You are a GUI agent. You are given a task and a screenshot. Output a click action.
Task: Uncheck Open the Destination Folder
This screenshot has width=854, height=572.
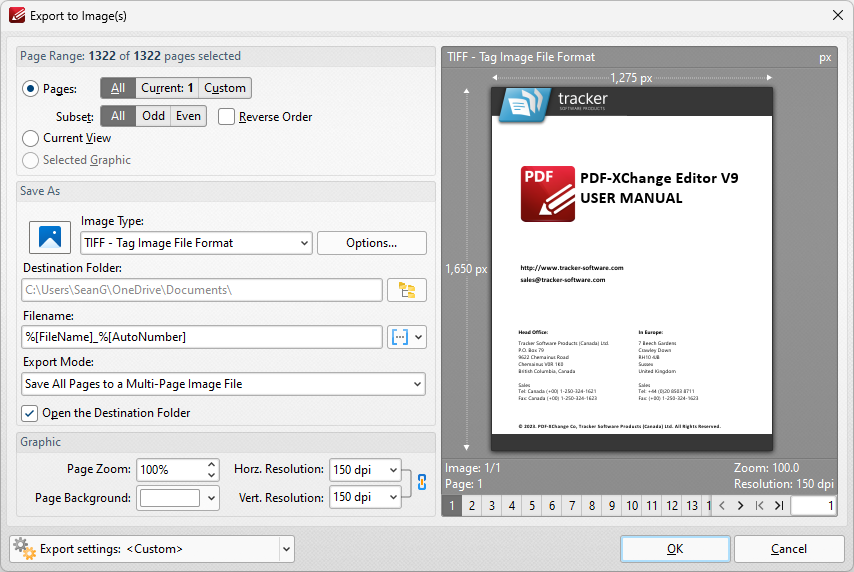tap(29, 413)
